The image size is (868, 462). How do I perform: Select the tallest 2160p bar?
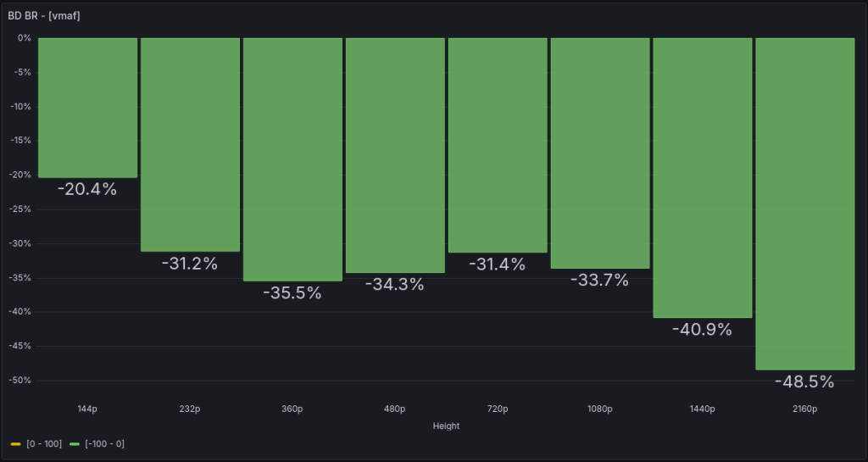805,203
